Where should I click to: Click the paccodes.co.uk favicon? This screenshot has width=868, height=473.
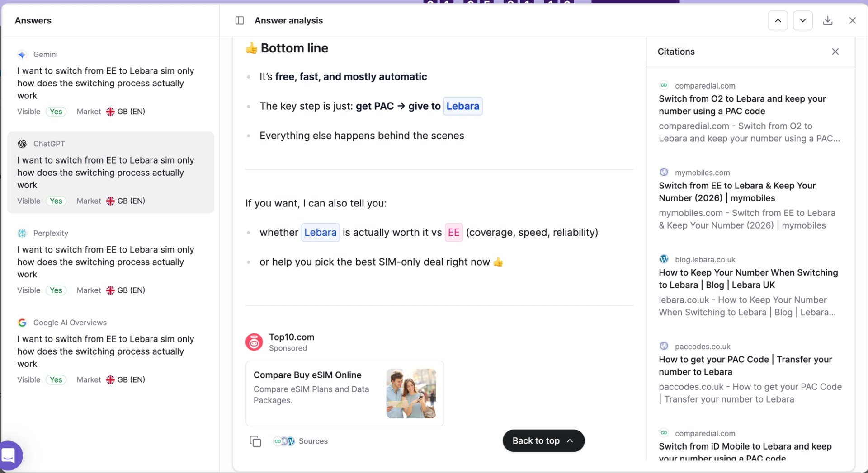pyautogui.click(x=664, y=346)
